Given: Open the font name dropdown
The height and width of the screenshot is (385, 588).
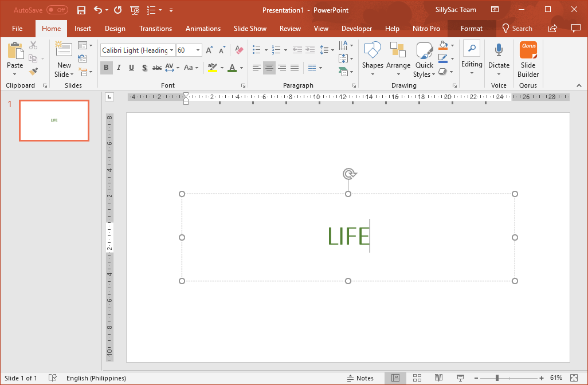Looking at the screenshot, I should click(171, 50).
